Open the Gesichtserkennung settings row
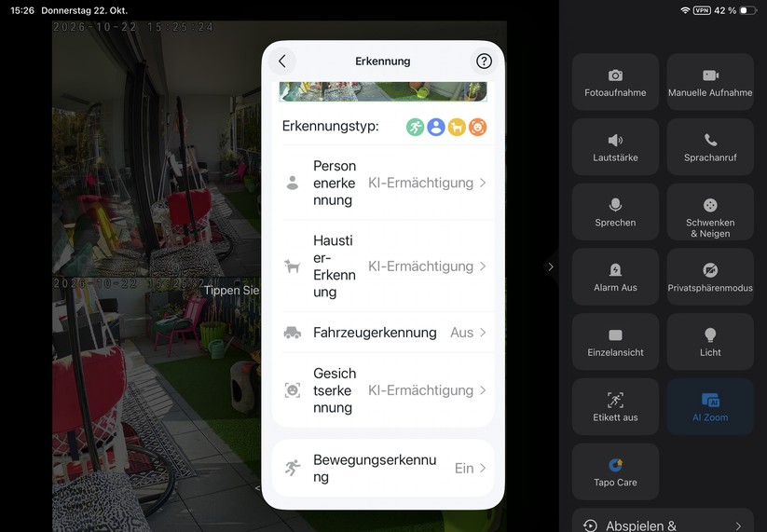 coord(383,390)
